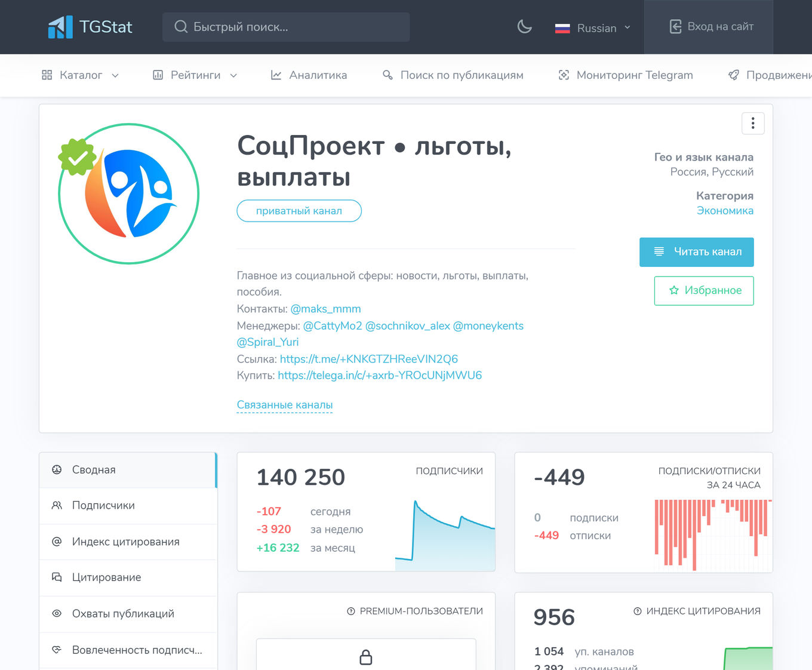Toggle dark mode with the moon icon
This screenshot has width=812, height=670.
(524, 26)
